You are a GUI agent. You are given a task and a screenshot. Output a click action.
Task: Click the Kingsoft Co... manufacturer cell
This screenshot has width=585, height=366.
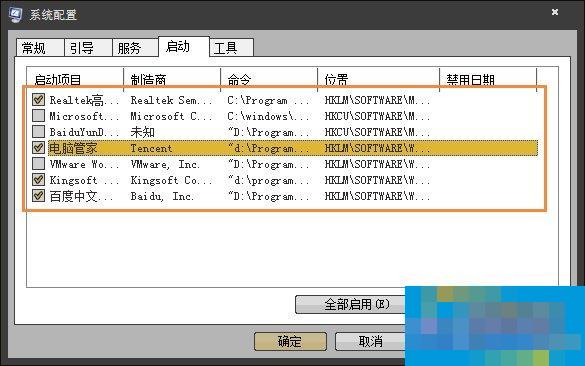[171, 180]
